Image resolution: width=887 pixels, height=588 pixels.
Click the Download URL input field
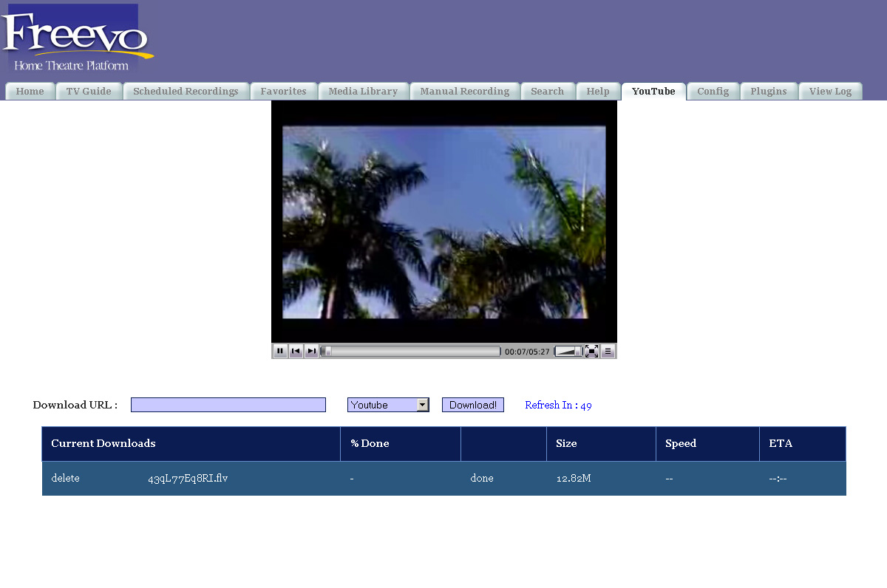(228, 405)
